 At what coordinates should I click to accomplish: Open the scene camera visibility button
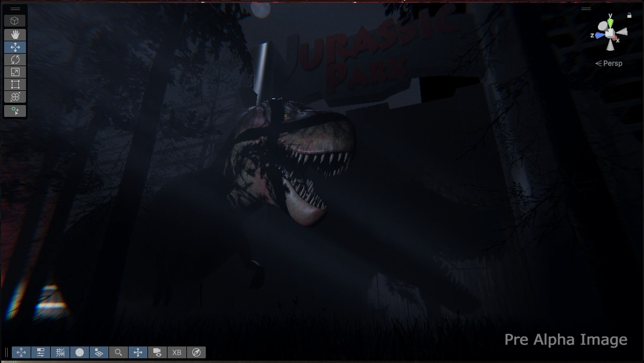pos(157,352)
